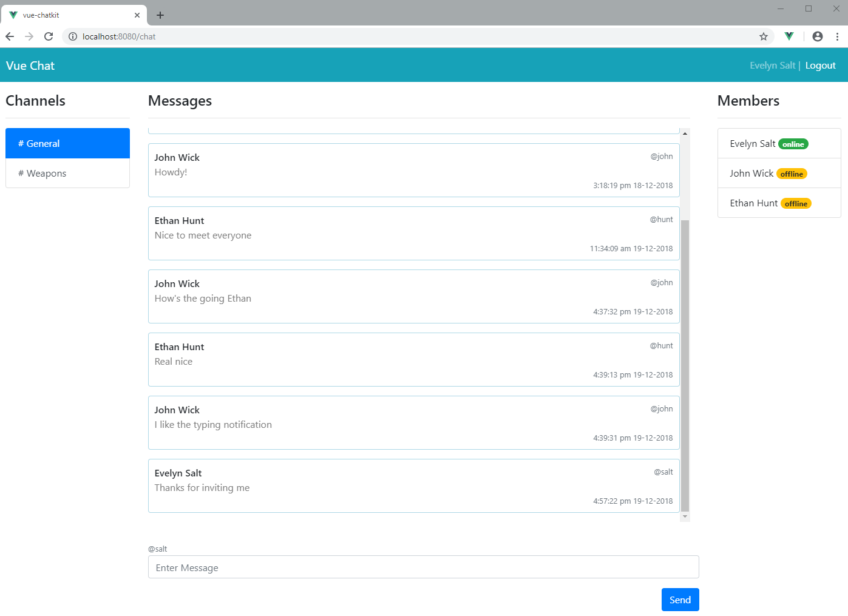Click the @hunt handle on 'Real nice' message
The image size is (848, 616).
(662, 345)
